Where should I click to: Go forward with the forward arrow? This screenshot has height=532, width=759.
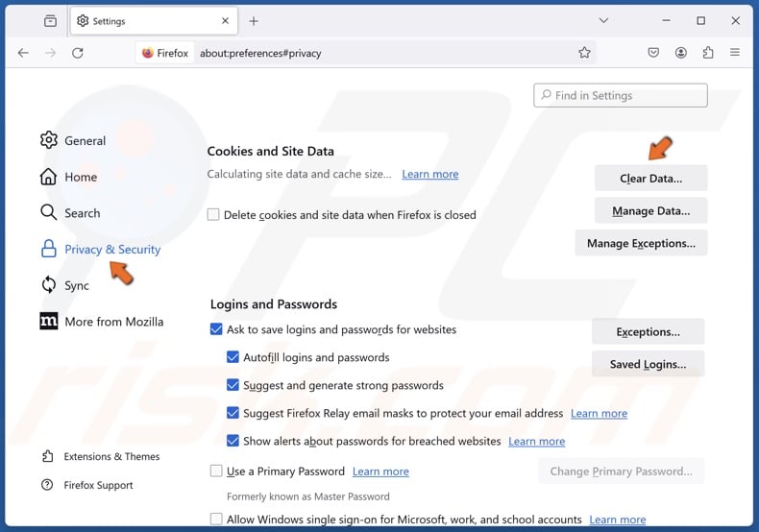[50, 53]
